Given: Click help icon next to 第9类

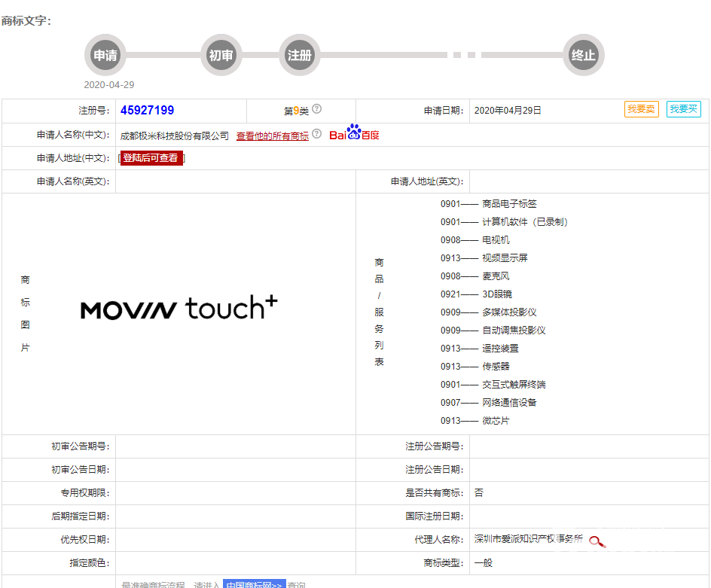Looking at the screenshot, I should 317,109.
